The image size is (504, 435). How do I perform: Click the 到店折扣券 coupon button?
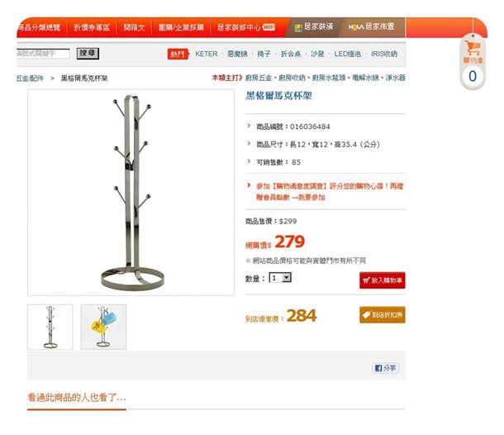pyautogui.click(x=383, y=314)
